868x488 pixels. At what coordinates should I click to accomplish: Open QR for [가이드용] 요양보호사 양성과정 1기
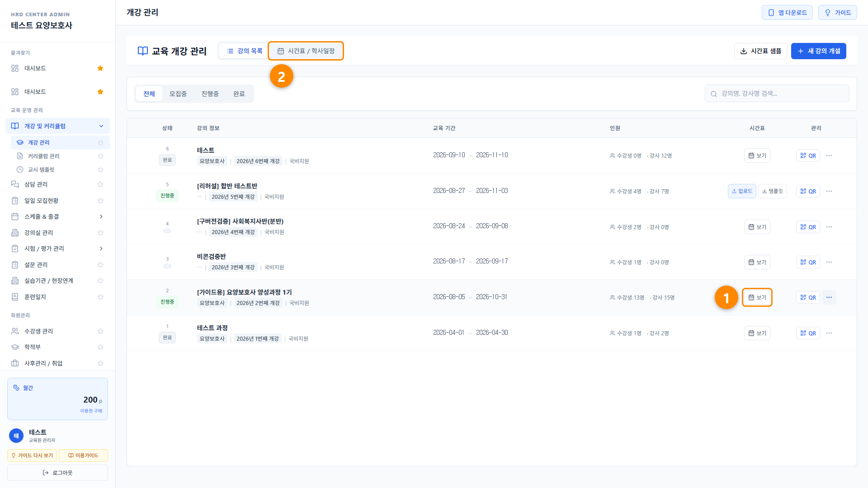[x=808, y=297]
